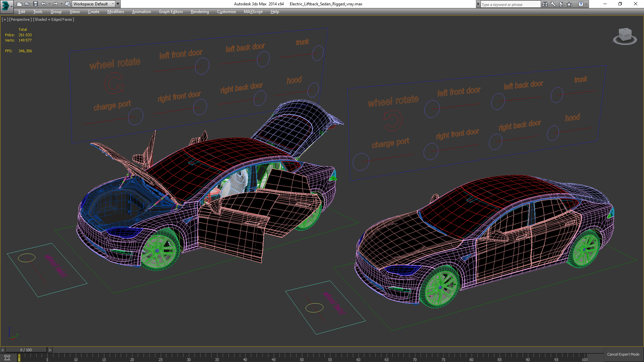Click the viewport [+] general label menu
This screenshot has width=644, height=362.
[x=5, y=19]
